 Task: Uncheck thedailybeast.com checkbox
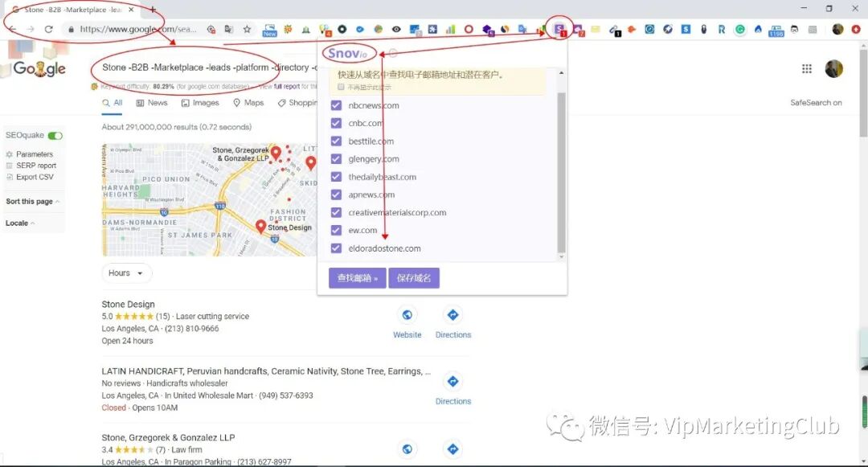click(x=336, y=177)
